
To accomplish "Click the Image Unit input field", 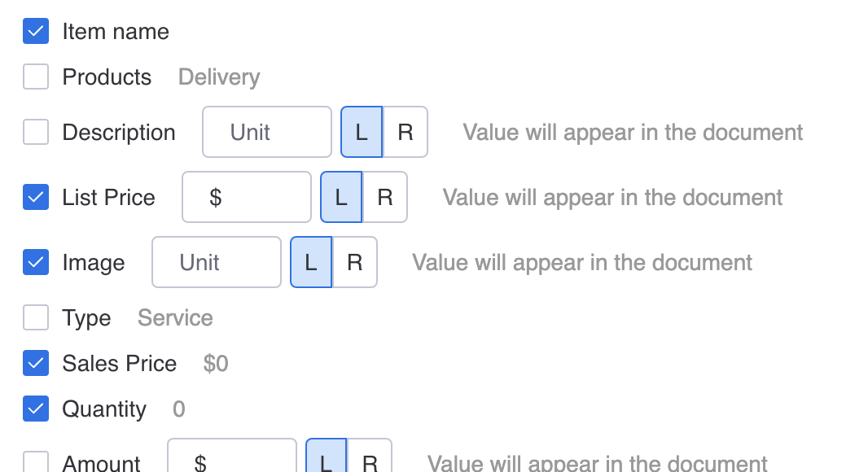I will click(x=217, y=262).
